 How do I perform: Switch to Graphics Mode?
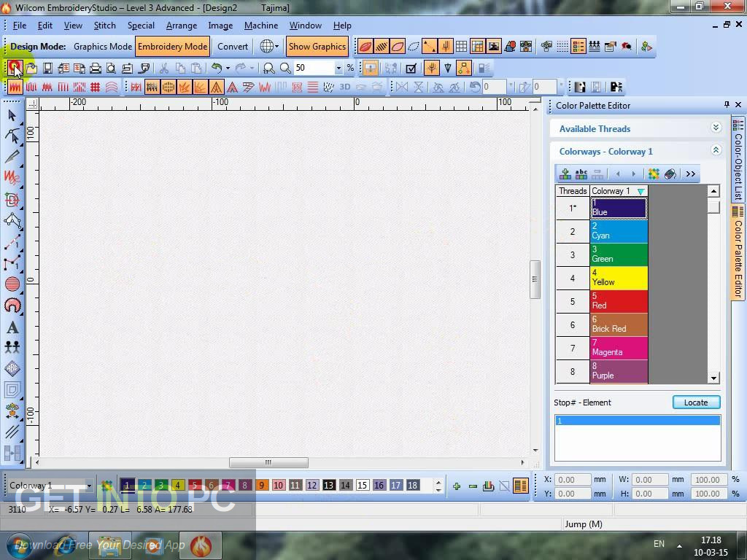click(x=102, y=46)
